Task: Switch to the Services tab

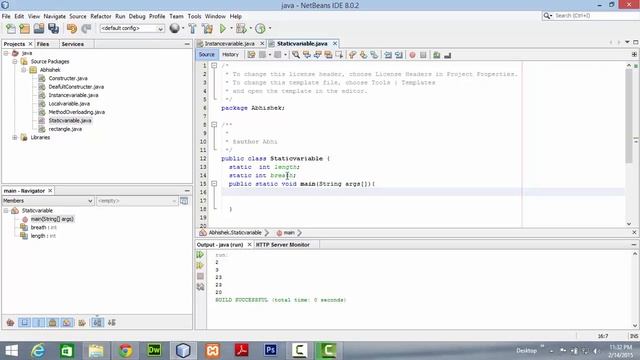Action: point(73,44)
